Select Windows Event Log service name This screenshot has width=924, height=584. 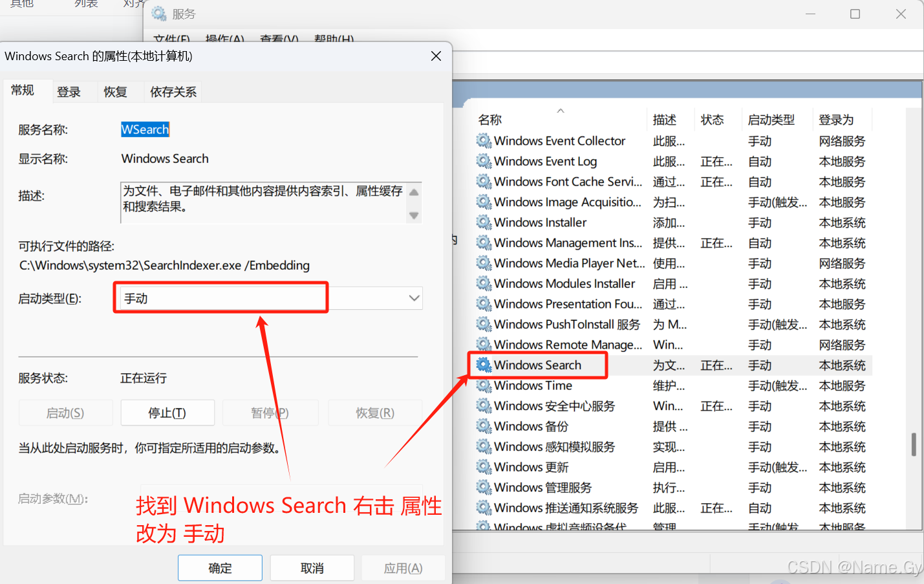point(546,161)
